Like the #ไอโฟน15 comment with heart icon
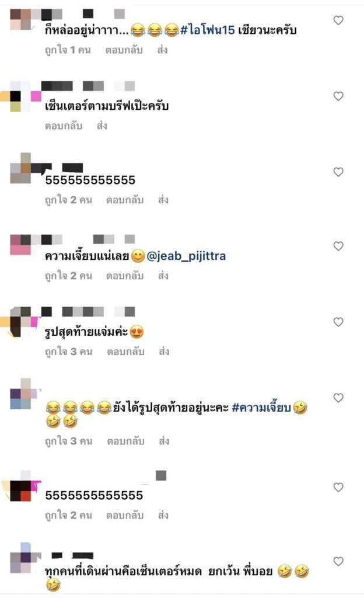Image resolution: width=364 pixels, height=598 pixels. click(x=338, y=20)
